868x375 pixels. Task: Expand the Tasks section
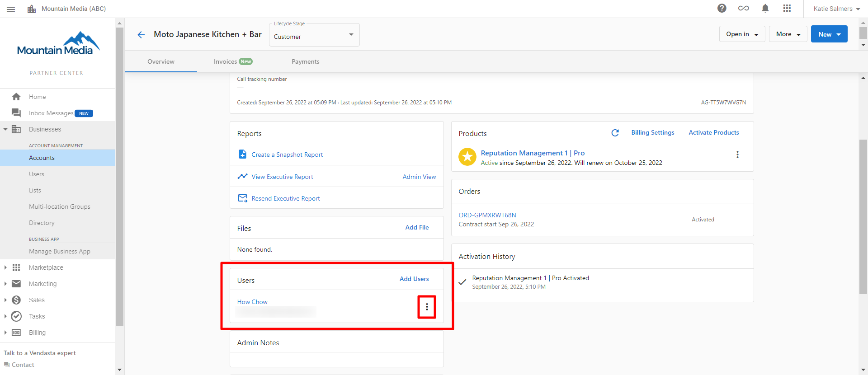(5, 316)
